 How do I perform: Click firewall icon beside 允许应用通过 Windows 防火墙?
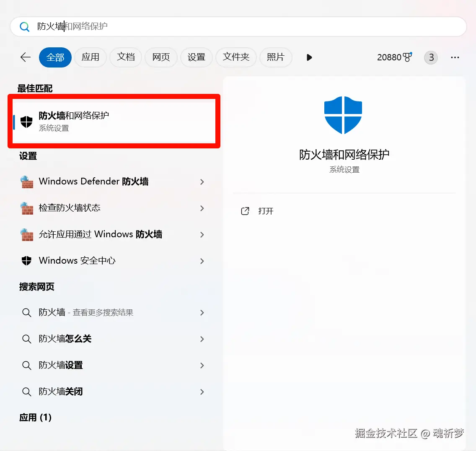(27, 235)
